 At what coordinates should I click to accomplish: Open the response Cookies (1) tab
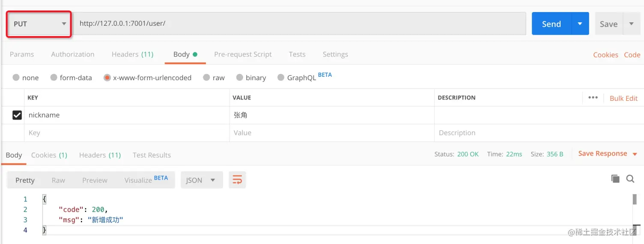point(49,155)
